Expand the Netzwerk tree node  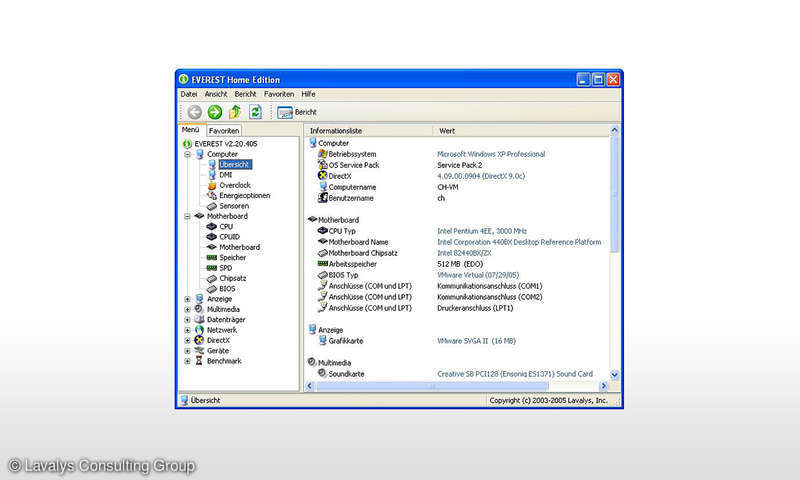(x=187, y=330)
